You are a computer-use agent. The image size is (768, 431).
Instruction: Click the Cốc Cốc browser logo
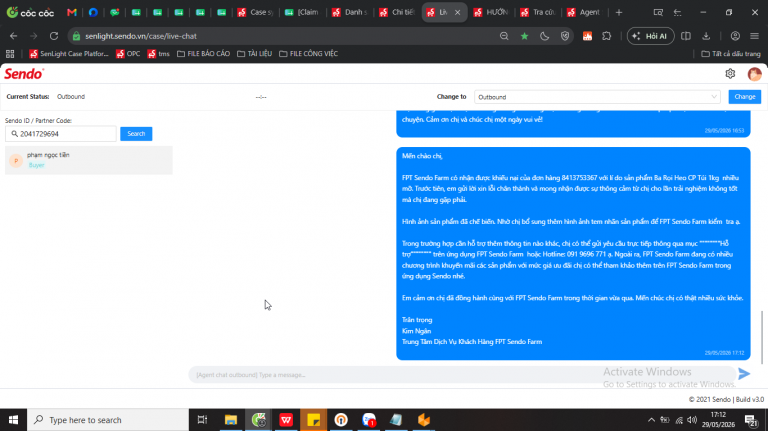pos(30,12)
